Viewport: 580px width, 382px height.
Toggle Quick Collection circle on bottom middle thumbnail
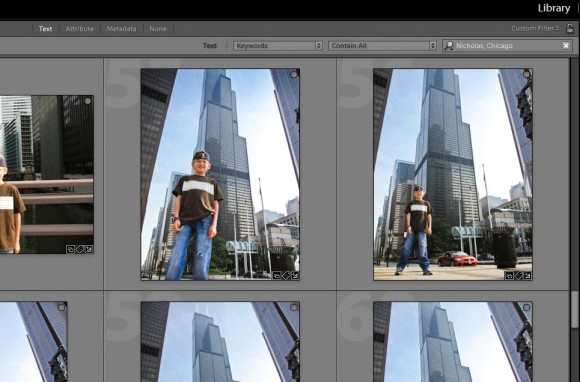294,307
